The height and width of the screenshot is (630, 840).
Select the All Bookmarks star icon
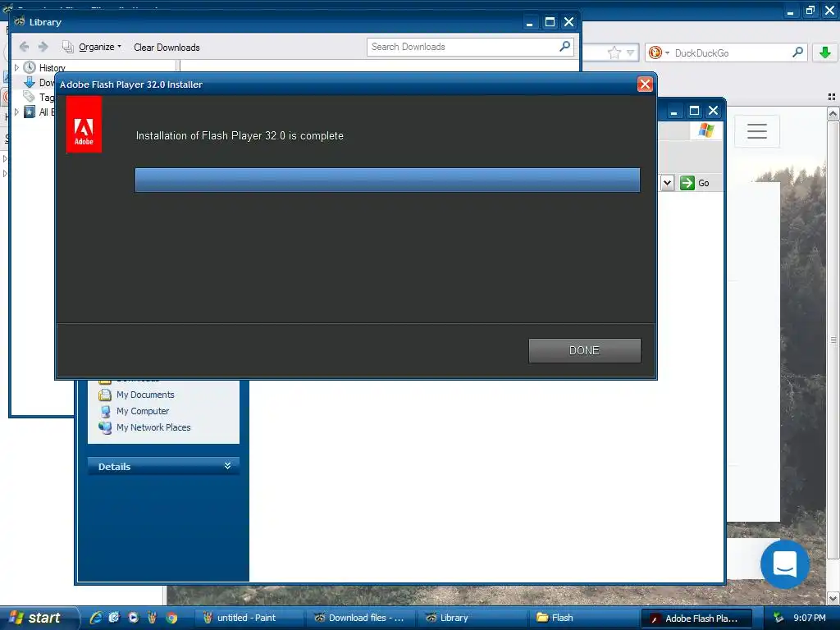[x=30, y=112]
